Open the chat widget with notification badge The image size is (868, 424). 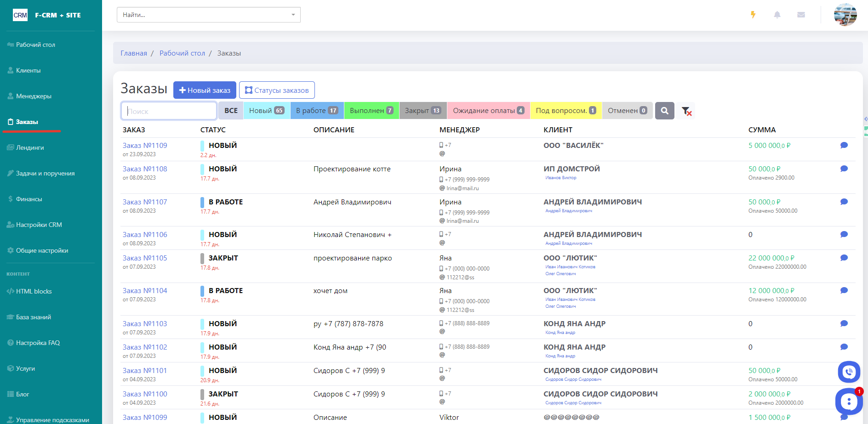849,402
